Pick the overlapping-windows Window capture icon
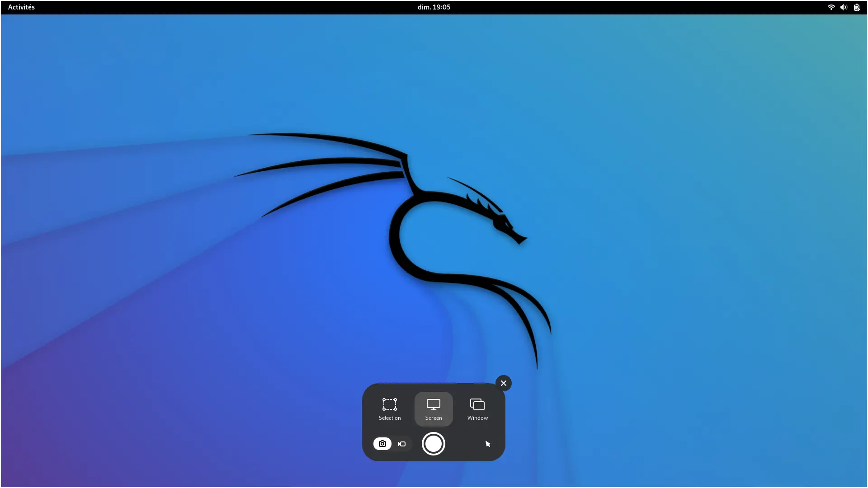The height and width of the screenshot is (488, 868). coord(477,404)
